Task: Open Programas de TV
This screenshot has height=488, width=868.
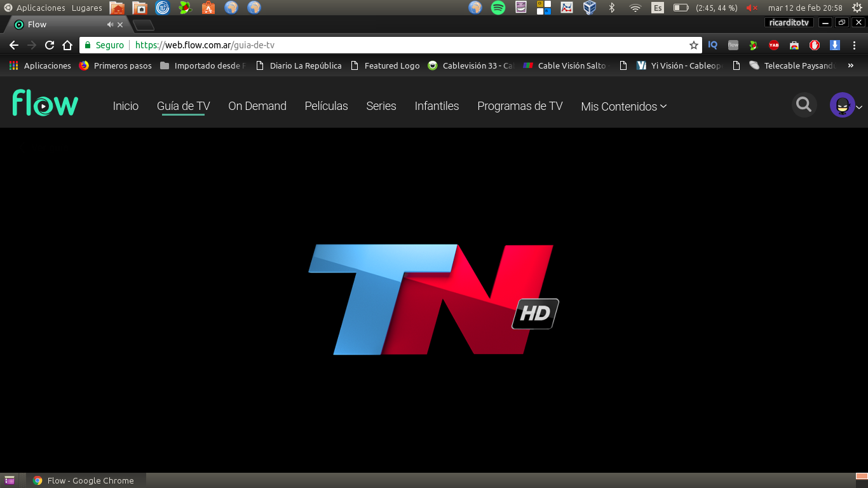Action: pos(520,106)
